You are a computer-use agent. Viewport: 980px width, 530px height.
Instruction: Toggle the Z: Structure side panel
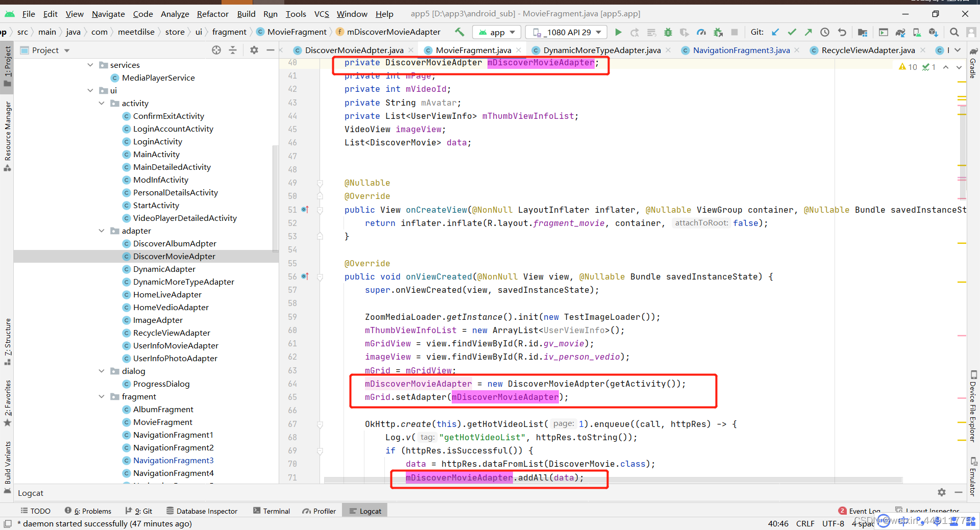[7, 341]
